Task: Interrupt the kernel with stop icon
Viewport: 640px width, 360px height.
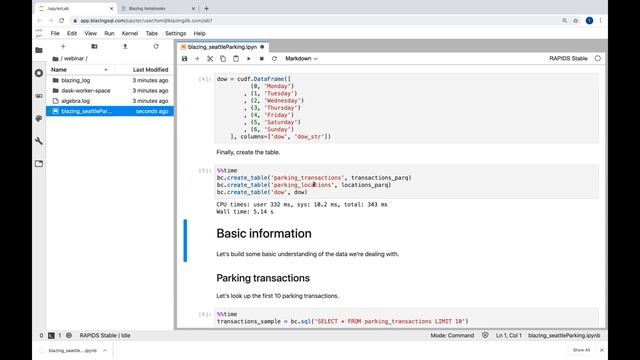Action: [x=262, y=59]
